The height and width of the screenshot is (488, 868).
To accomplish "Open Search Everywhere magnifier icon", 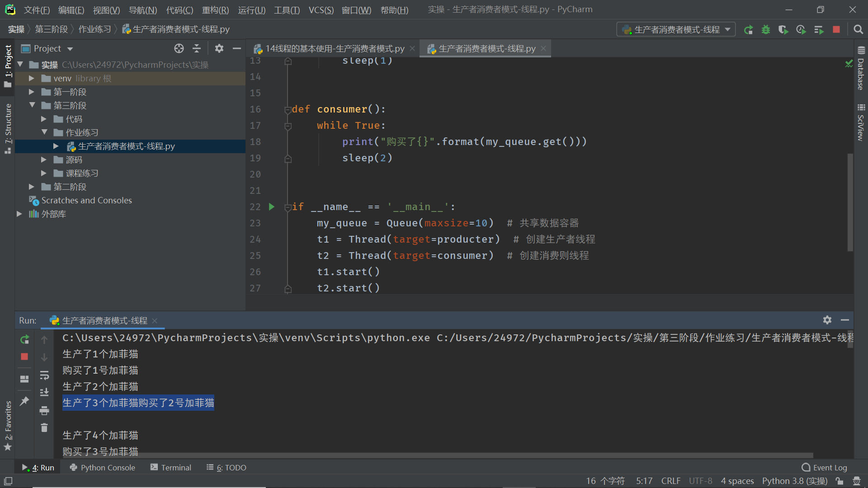I will click(x=858, y=29).
